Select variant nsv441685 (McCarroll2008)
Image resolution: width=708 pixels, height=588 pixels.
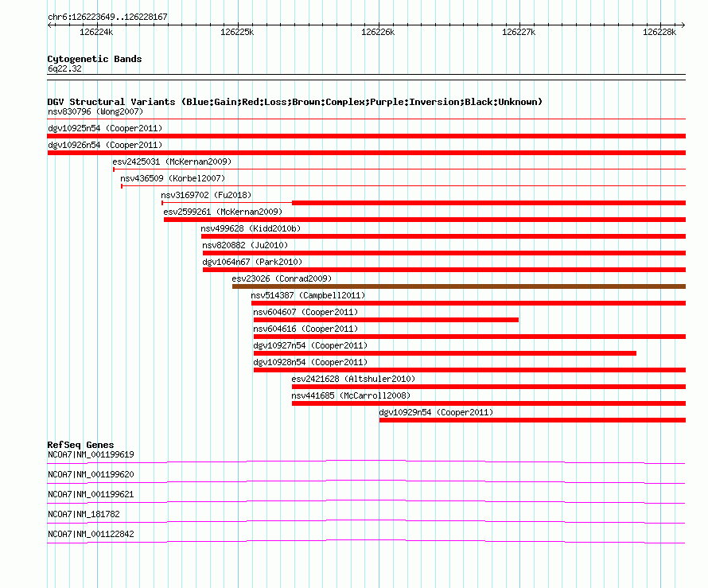click(x=351, y=395)
